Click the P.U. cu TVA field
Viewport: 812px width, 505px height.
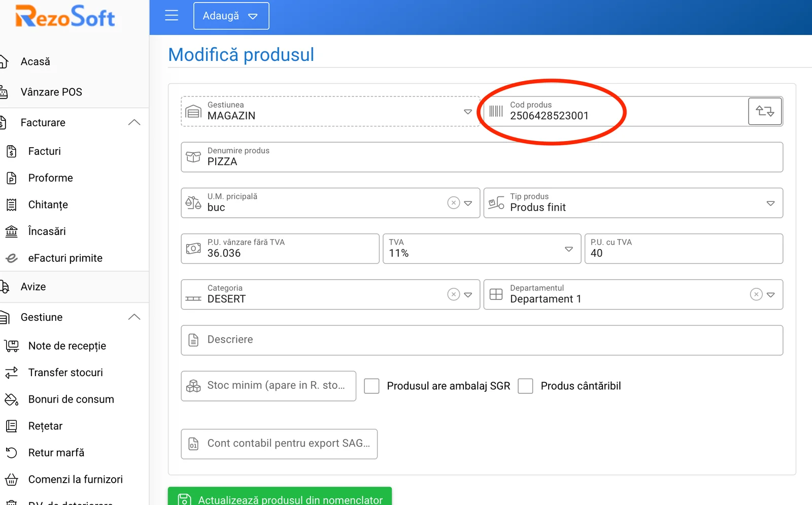point(684,249)
